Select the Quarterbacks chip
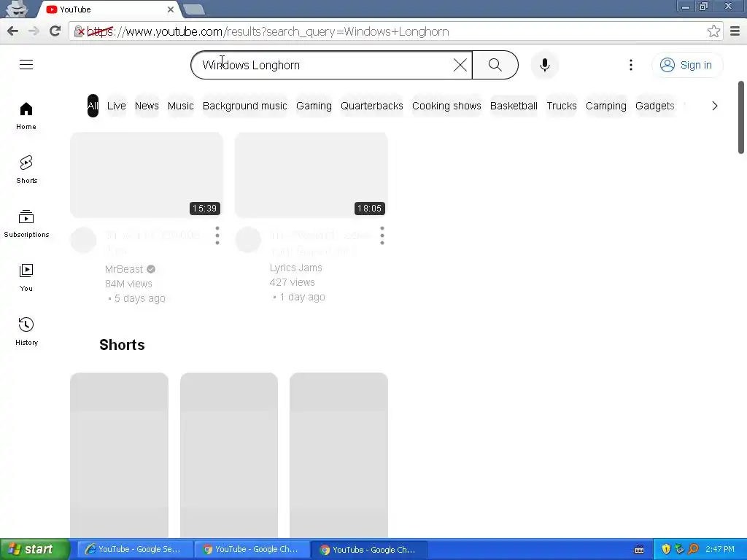 371,106
